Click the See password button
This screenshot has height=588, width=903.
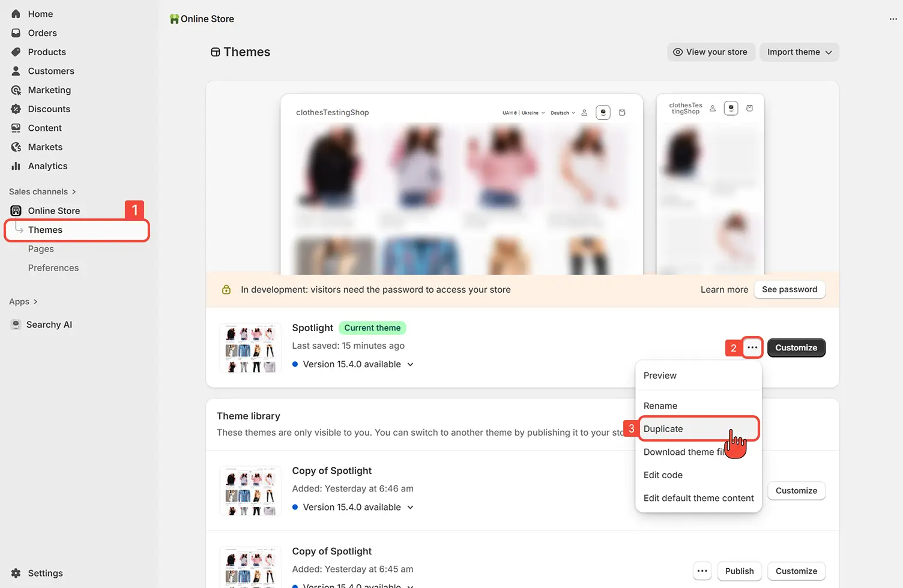click(789, 289)
